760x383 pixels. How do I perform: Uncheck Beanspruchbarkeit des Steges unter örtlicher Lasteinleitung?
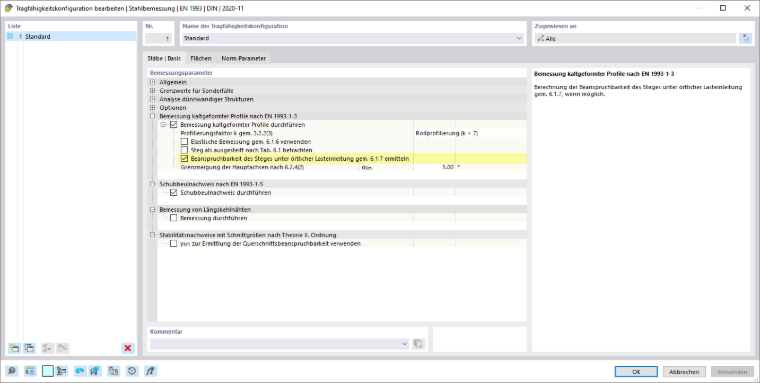184,159
